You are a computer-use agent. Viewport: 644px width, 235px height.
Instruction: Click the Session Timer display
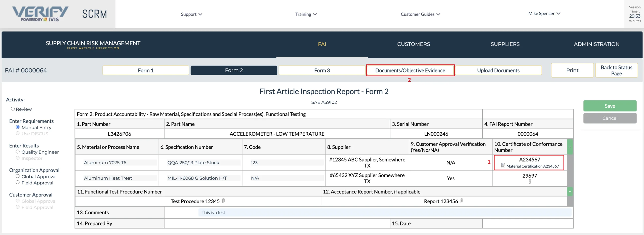[x=635, y=14]
